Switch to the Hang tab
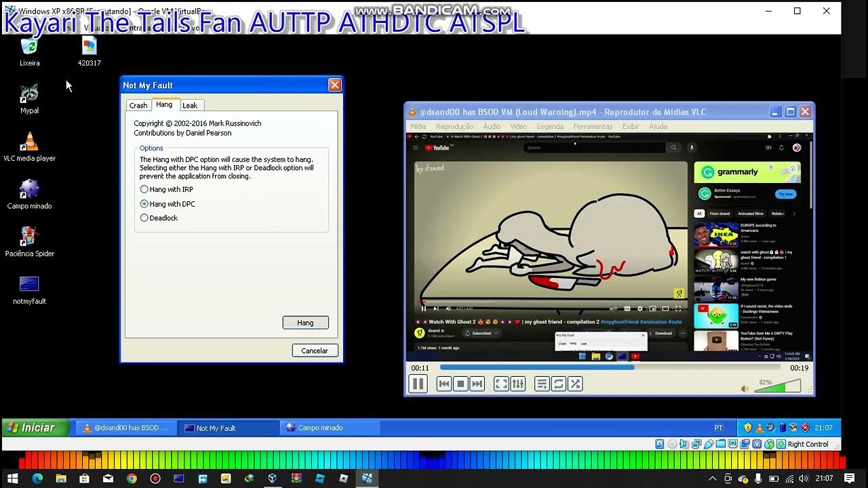This screenshot has width=868, height=488. [164, 104]
